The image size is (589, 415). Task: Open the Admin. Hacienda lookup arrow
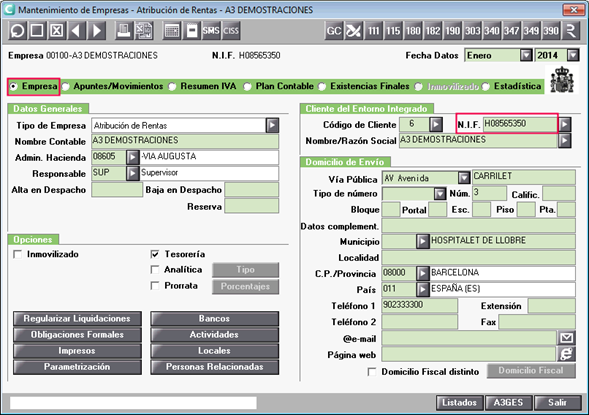pos(133,157)
